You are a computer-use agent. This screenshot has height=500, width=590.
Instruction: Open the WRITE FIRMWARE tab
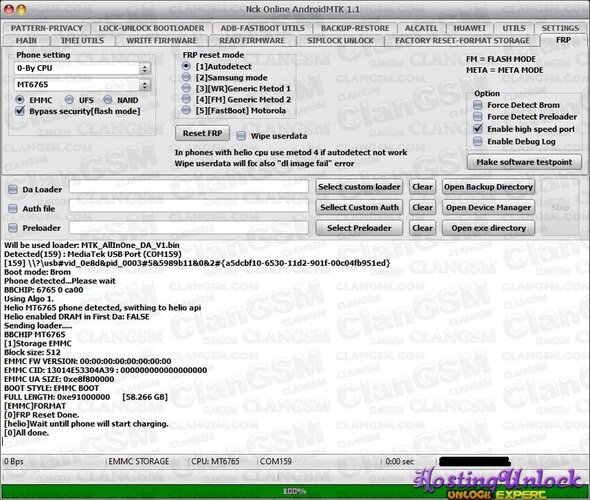click(161, 41)
